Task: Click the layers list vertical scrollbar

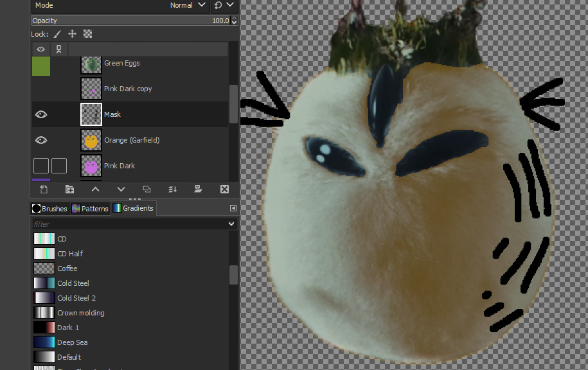Action: [x=233, y=104]
